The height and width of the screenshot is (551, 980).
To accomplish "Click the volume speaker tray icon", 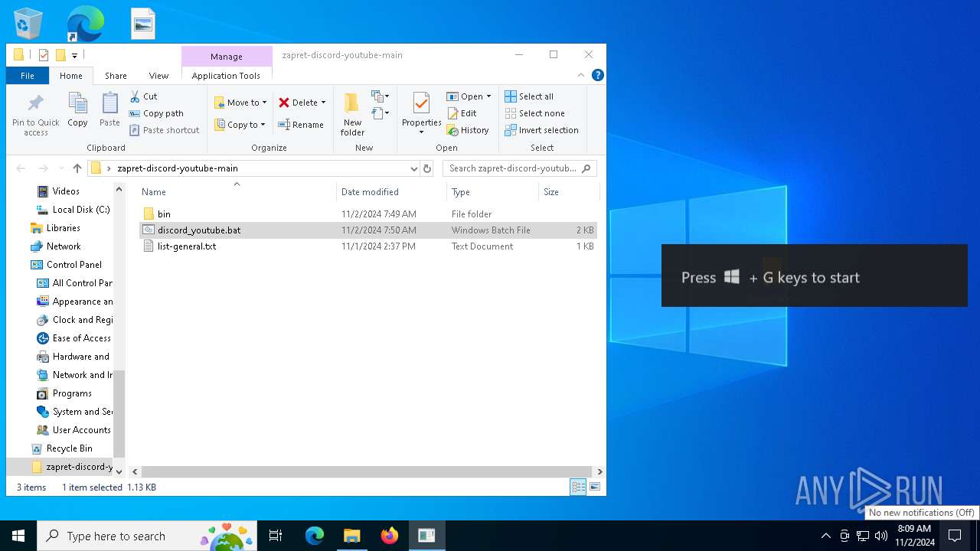I will tap(881, 536).
